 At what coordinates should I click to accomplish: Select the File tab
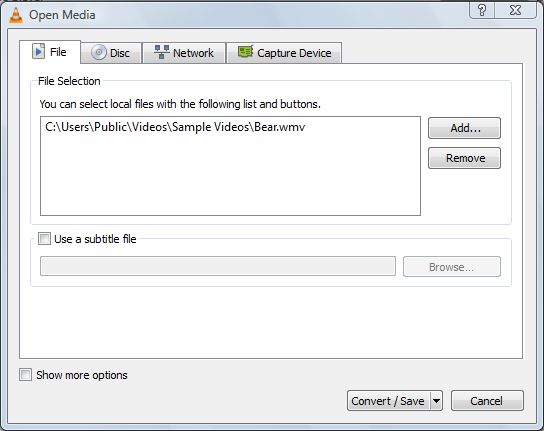tap(50, 52)
